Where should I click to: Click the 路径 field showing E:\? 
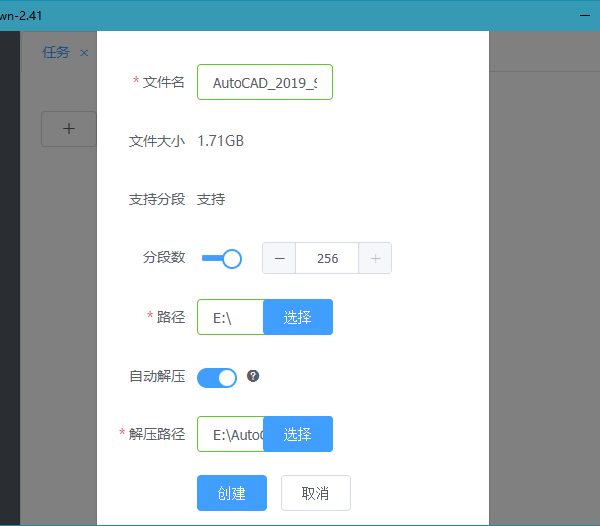230,317
